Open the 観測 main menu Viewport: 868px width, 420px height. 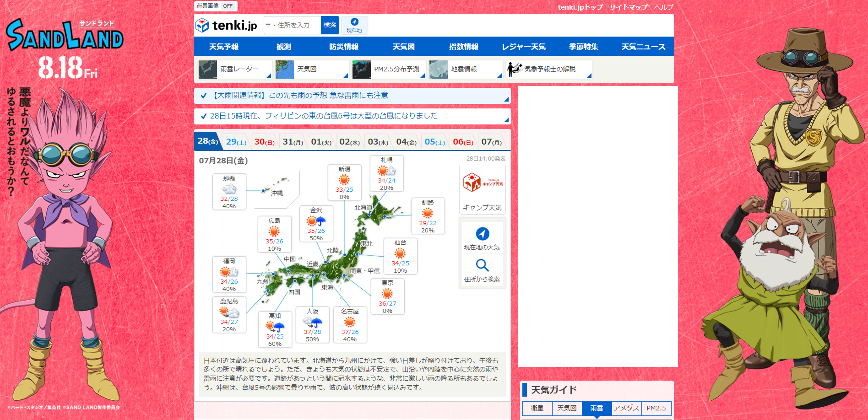pos(284,47)
